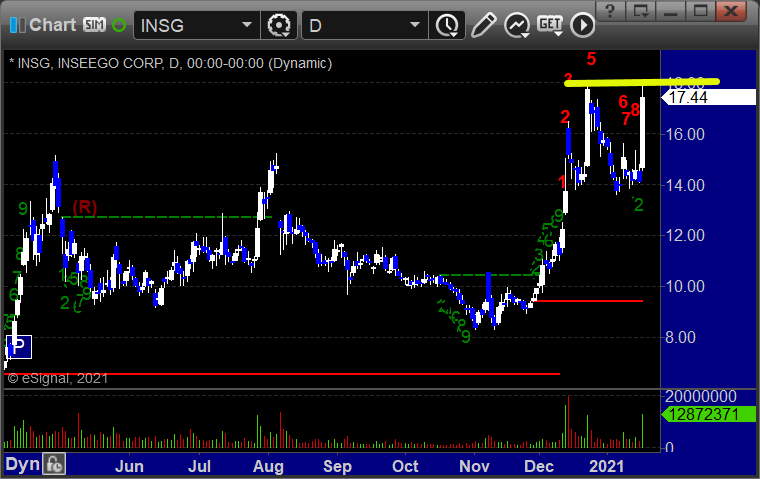This screenshot has width=760, height=479.
Task: Click the Jun label on time axis
Action: click(x=129, y=466)
